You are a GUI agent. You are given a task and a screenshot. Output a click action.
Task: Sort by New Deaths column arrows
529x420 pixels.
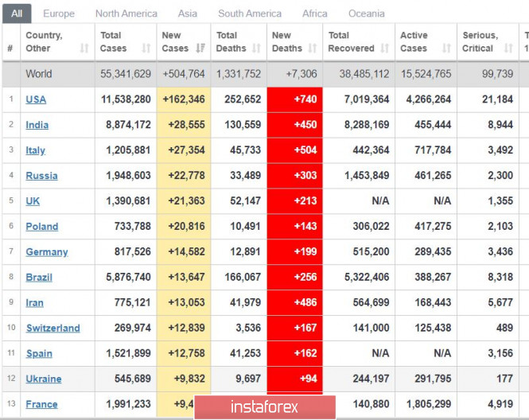(313, 49)
